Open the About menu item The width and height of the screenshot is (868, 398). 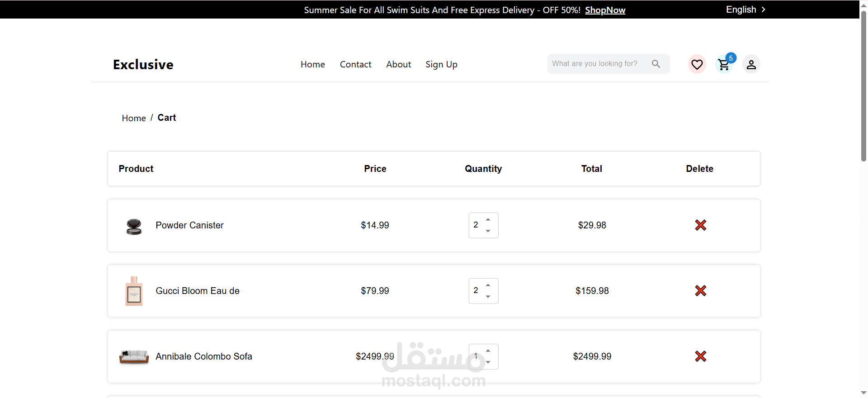(398, 64)
